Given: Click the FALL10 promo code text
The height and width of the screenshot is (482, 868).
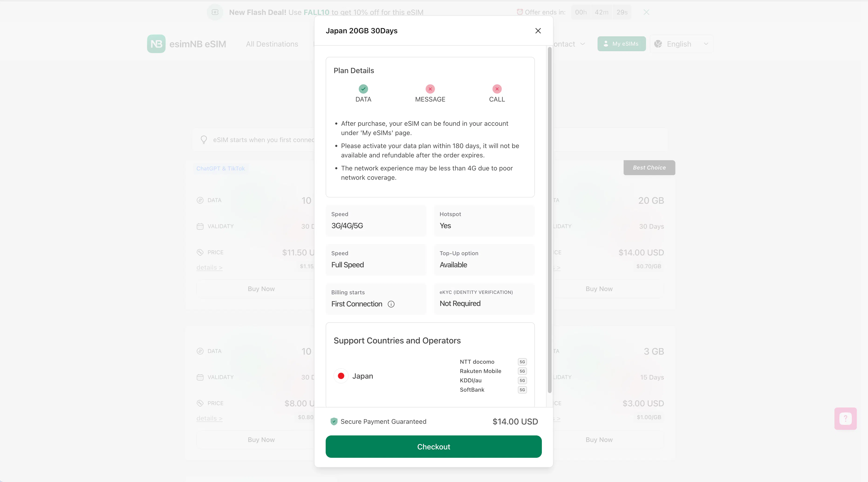Looking at the screenshot, I should pos(316,12).
